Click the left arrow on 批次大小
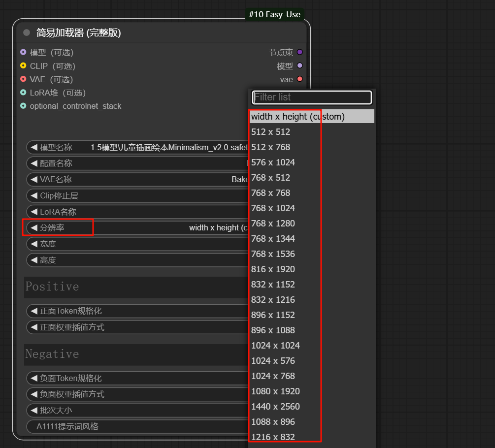 pyautogui.click(x=33, y=410)
